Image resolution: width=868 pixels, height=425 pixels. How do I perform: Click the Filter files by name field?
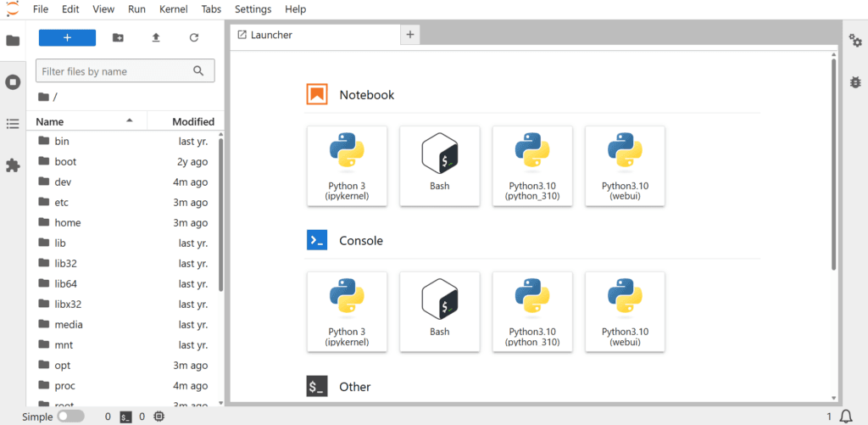tap(114, 71)
